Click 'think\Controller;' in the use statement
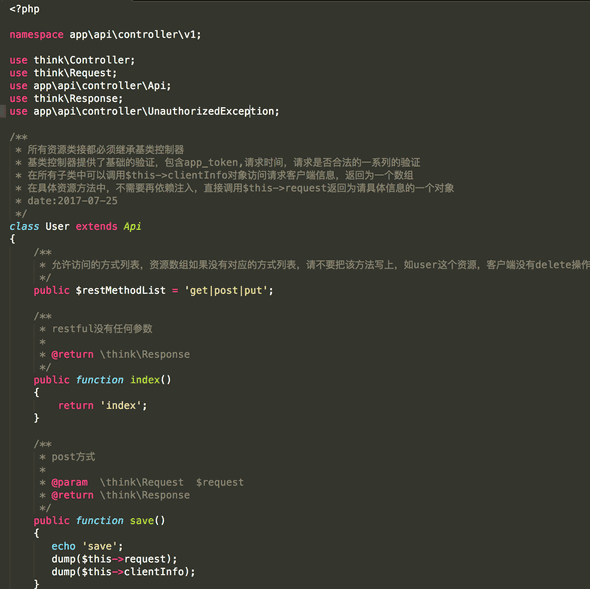The width and height of the screenshot is (590, 589). click(x=84, y=60)
